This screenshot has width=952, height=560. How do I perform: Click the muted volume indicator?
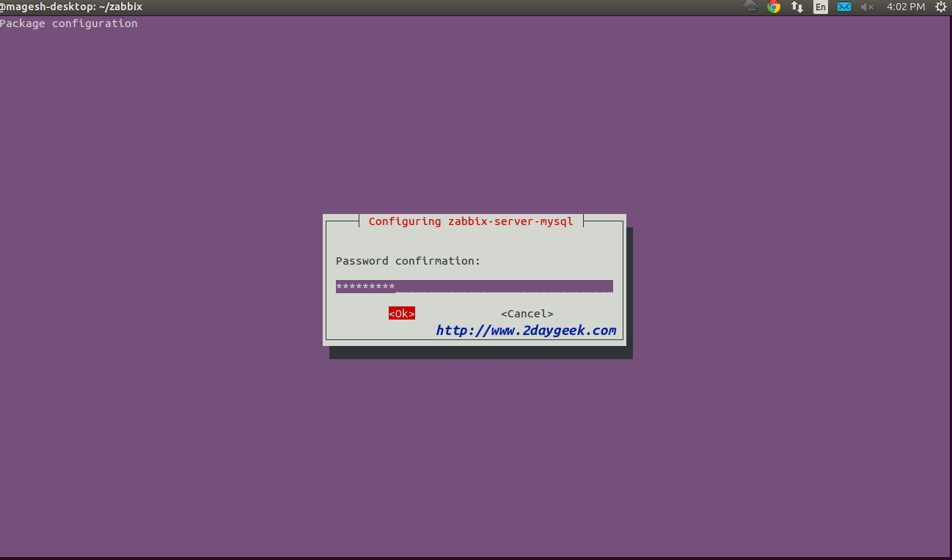point(867,7)
